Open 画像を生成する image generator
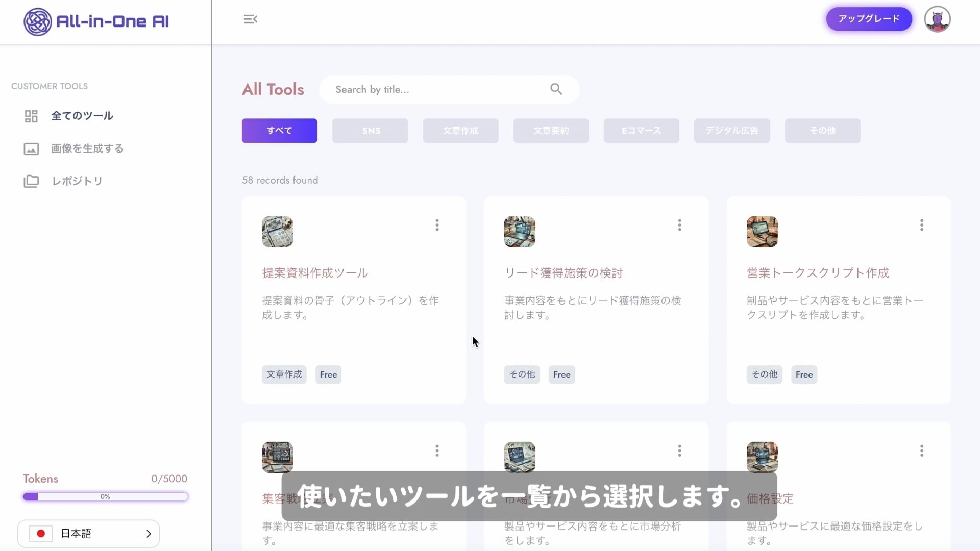Viewport: 980px width, 551px height. click(x=87, y=148)
